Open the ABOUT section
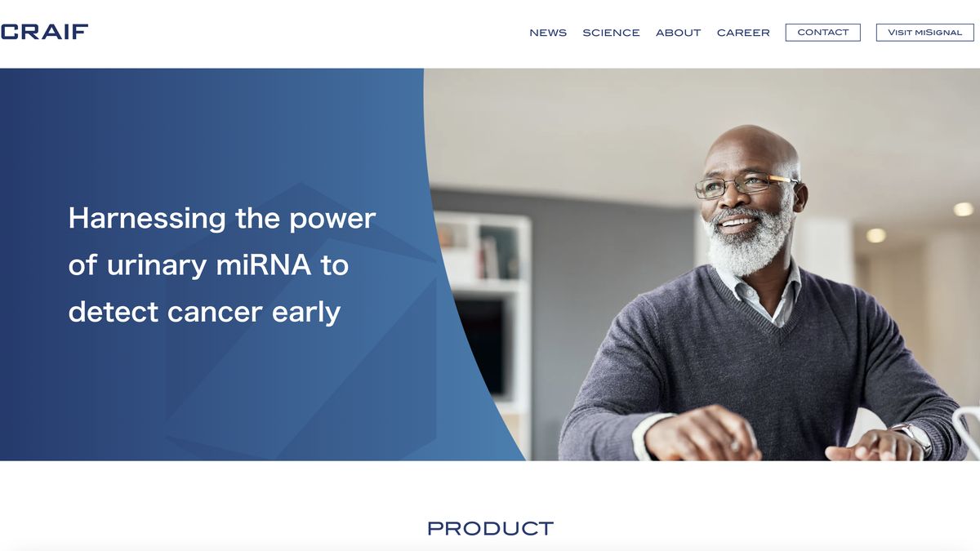The height and width of the screenshot is (551, 980). (x=679, y=33)
